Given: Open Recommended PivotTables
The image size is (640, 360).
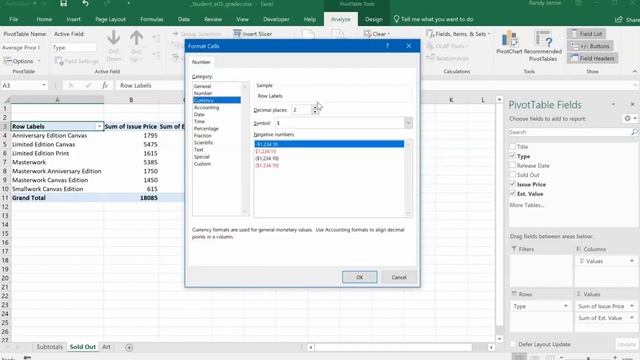Looking at the screenshot, I should pos(543,46).
